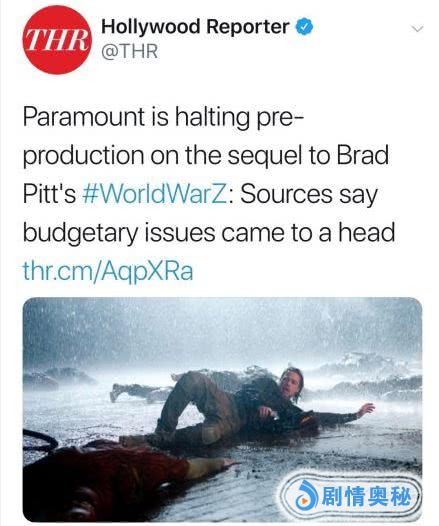This screenshot has height=526, width=439.
Task: Open the Hollywood Reporter display name
Action: tap(195, 27)
